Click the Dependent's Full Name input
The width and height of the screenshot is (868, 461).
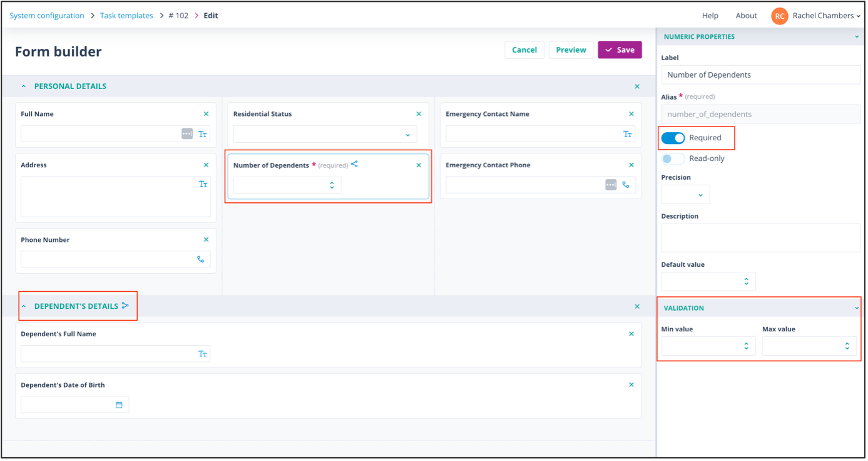click(116, 354)
